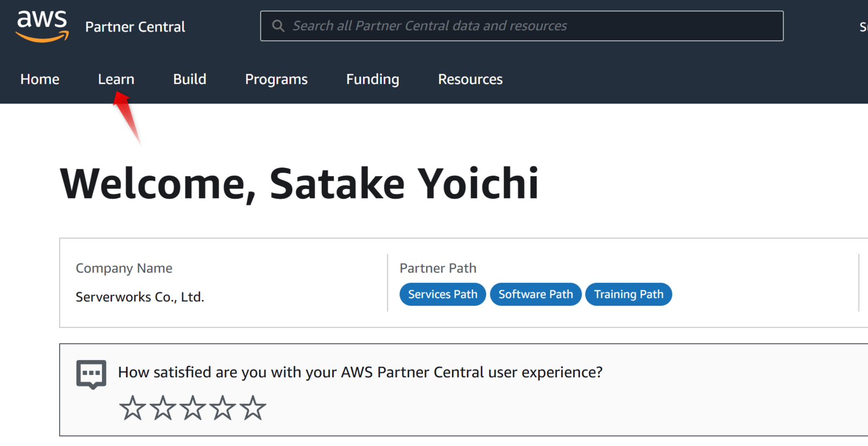Click the Serverworks Co., Ltd. company name
The height and width of the screenshot is (446, 868).
[140, 297]
